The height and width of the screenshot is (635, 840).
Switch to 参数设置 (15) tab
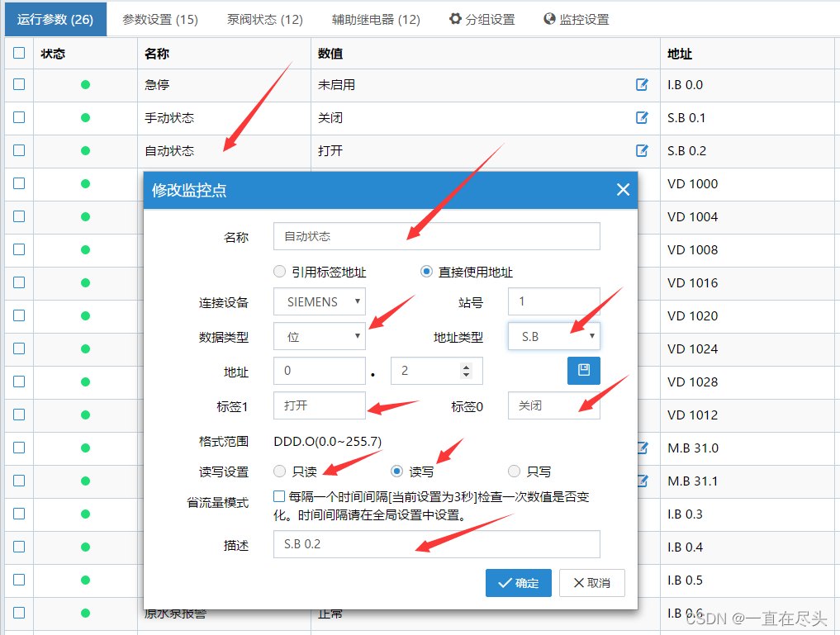[160, 19]
